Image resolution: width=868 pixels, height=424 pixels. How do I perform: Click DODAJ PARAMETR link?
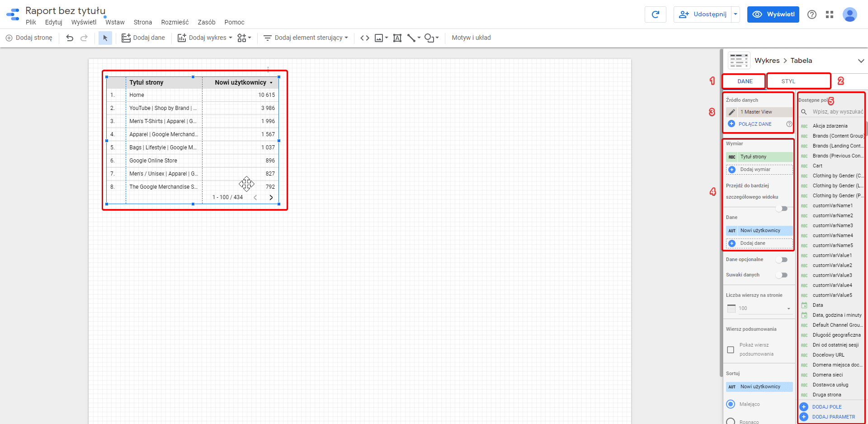pos(834,417)
